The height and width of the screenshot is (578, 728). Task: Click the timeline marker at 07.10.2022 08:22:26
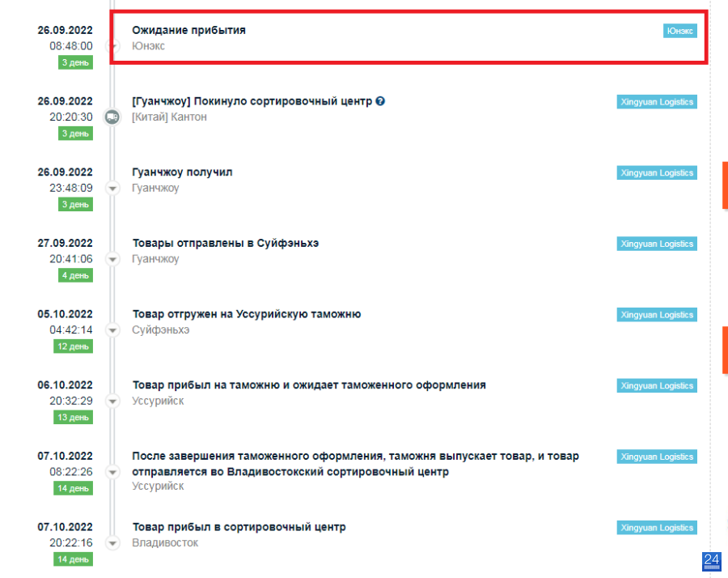tap(112, 472)
